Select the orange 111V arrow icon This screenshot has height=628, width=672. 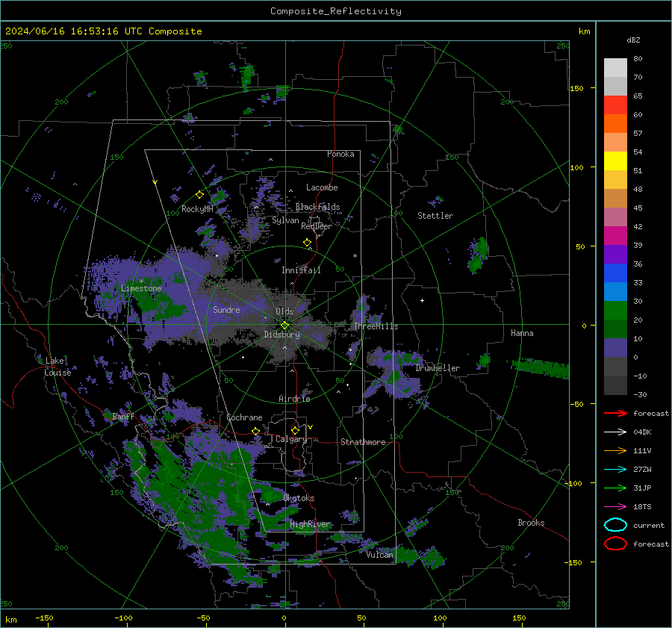point(615,450)
